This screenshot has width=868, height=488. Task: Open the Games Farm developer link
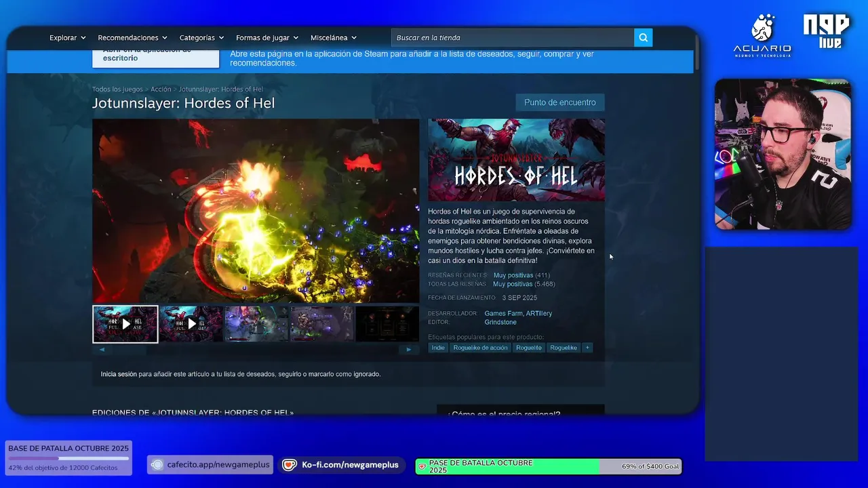(503, 313)
